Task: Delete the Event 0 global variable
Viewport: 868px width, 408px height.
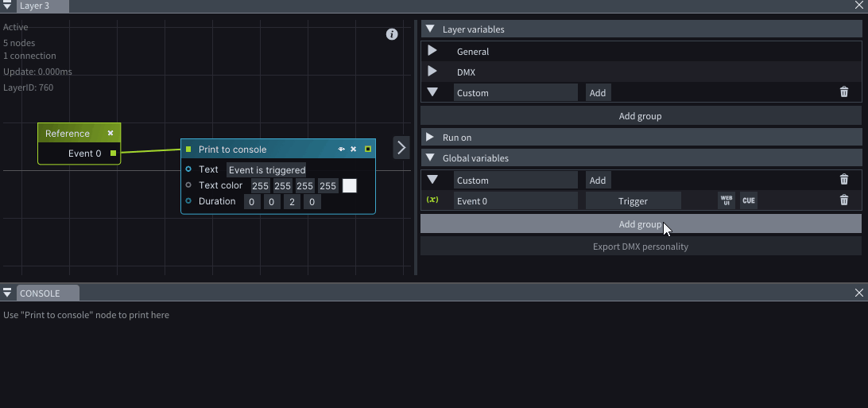Action: coord(844,200)
